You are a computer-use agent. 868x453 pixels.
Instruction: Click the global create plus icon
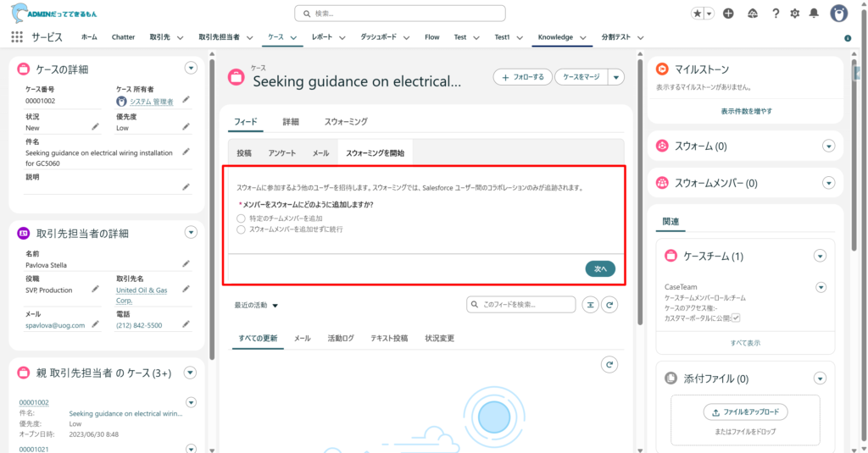[x=728, y=14]
